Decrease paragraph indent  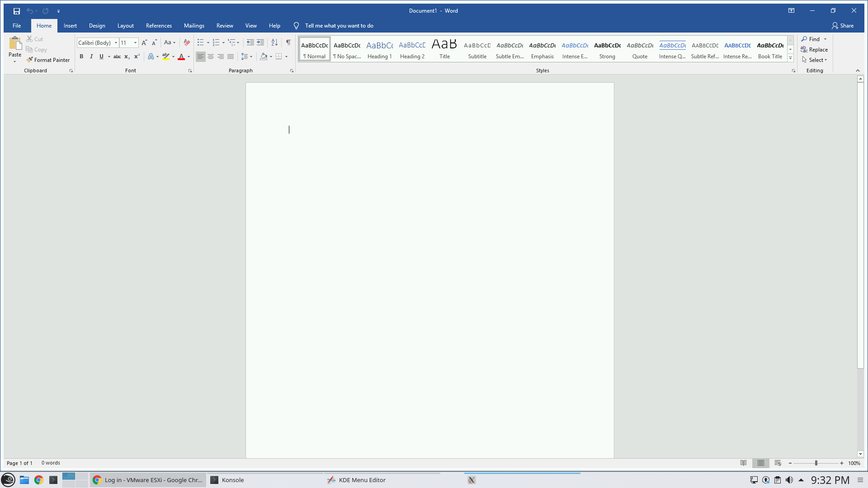(x=250, y=43)
